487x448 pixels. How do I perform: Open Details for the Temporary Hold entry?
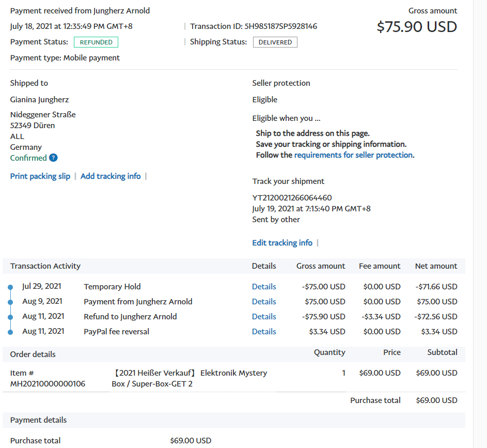[x=264, y=287]
